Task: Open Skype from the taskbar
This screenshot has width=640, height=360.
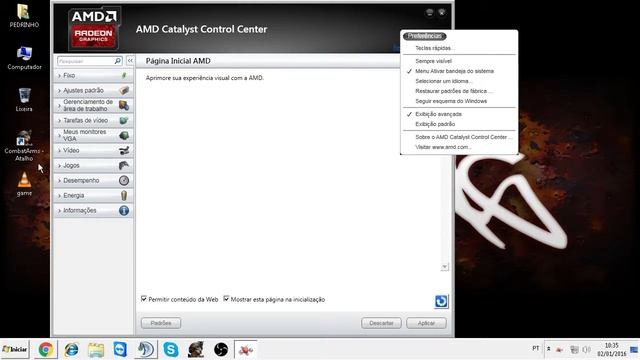Action: click(x=171, y=350)
